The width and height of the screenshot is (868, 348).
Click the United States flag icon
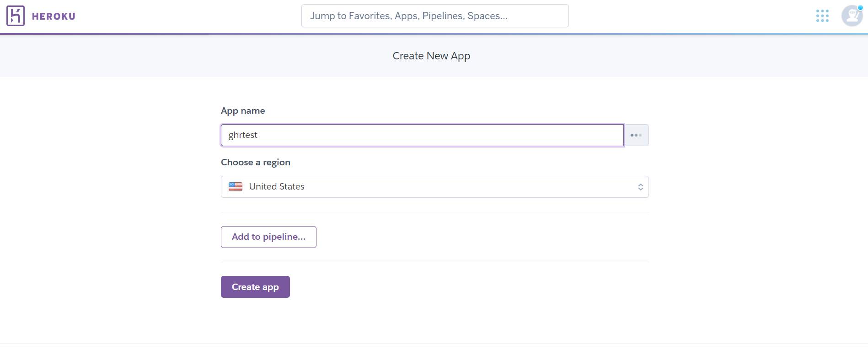236,187
